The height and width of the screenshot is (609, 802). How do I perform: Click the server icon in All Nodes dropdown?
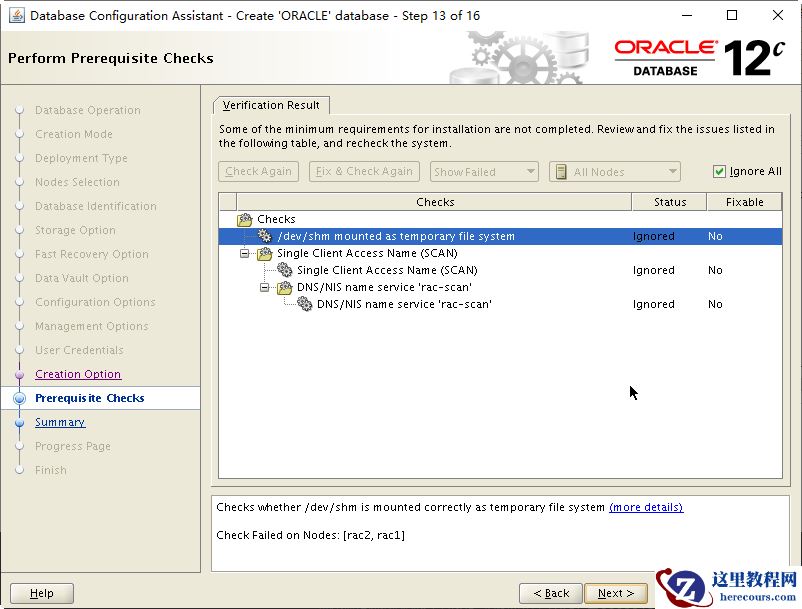point(561,172)
